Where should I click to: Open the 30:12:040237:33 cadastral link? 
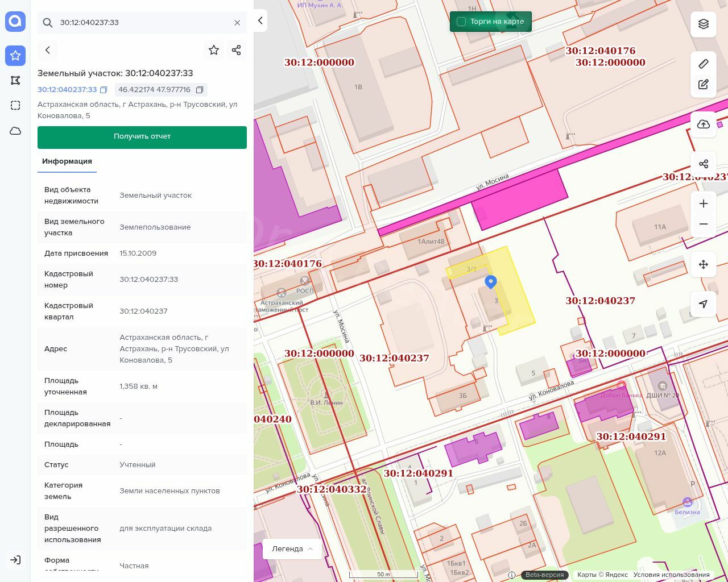(x=67, y=90)
